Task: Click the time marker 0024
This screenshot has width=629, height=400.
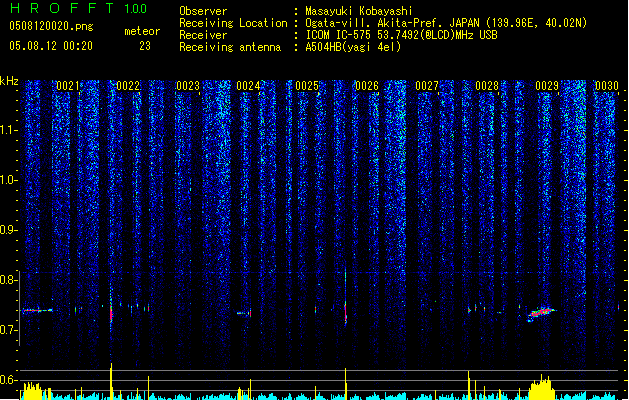Action: pyautogui.click(x=248, y=86)
